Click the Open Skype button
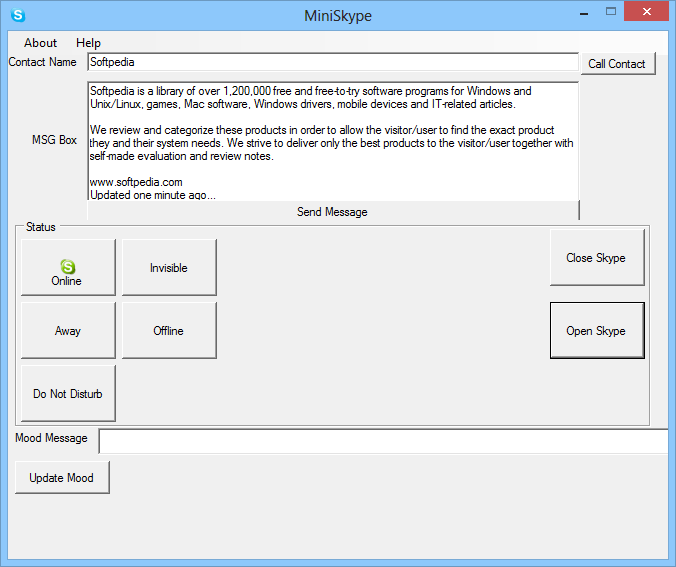This screenshot has height=567, width=676. coord(597,330)
